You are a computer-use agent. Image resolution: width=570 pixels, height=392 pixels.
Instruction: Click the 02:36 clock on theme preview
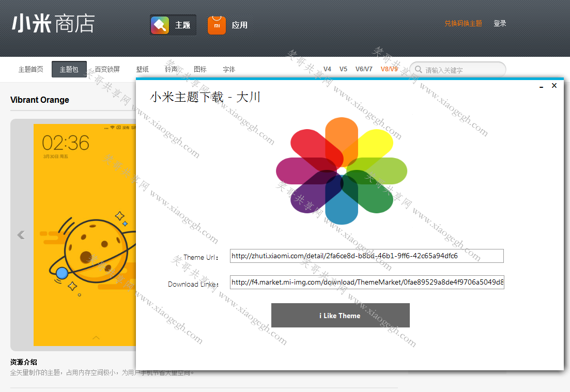66,143
